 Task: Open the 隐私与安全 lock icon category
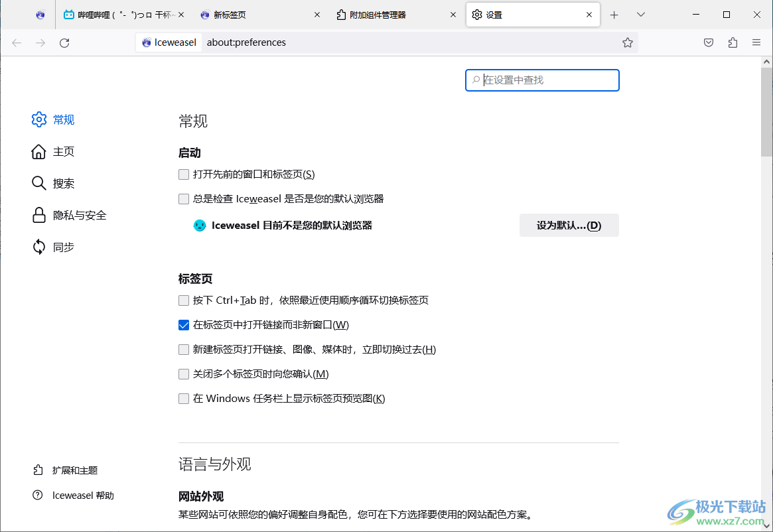tap(39, 215)
